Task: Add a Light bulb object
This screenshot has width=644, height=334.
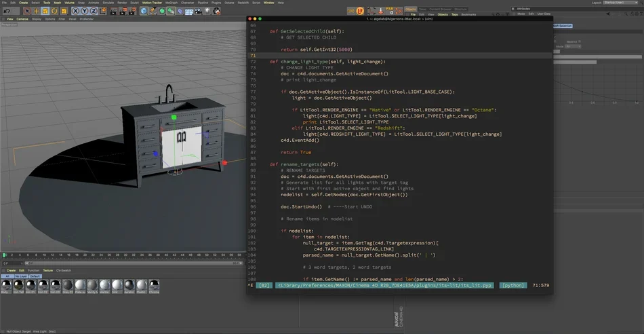Action: click(207, 11)
